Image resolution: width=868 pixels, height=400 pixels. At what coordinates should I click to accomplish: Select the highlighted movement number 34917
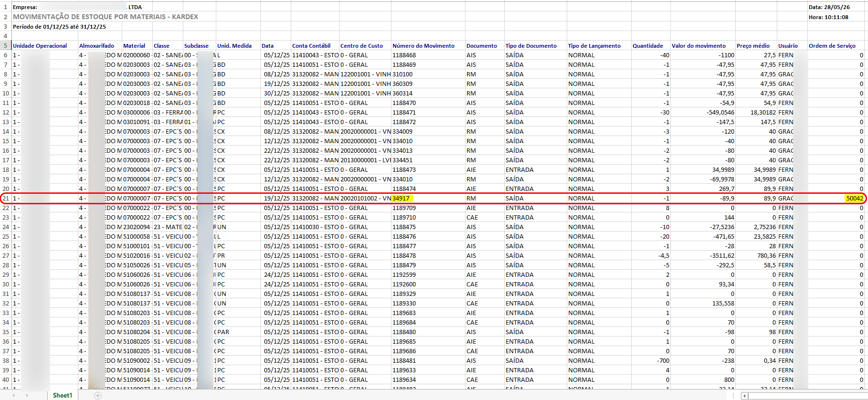[401, 199]
